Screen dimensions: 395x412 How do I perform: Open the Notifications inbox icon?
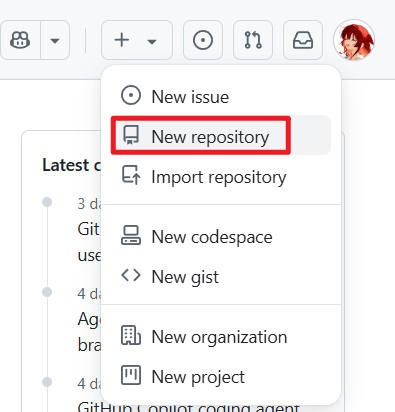(303, 40)
